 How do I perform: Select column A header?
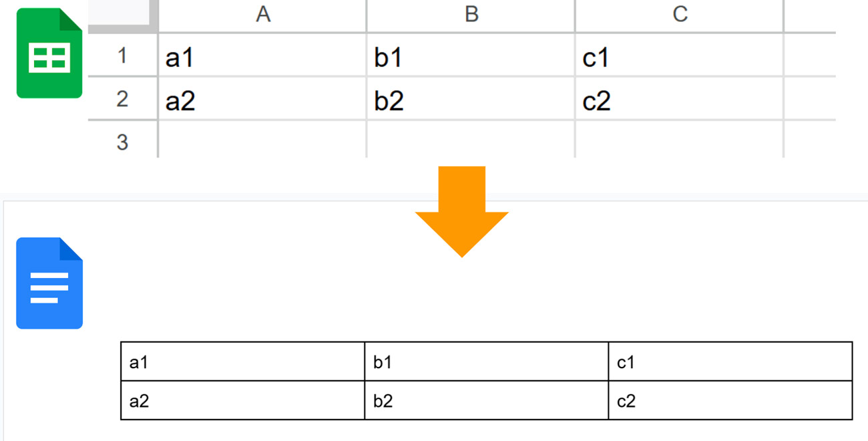tap(262, 15)
